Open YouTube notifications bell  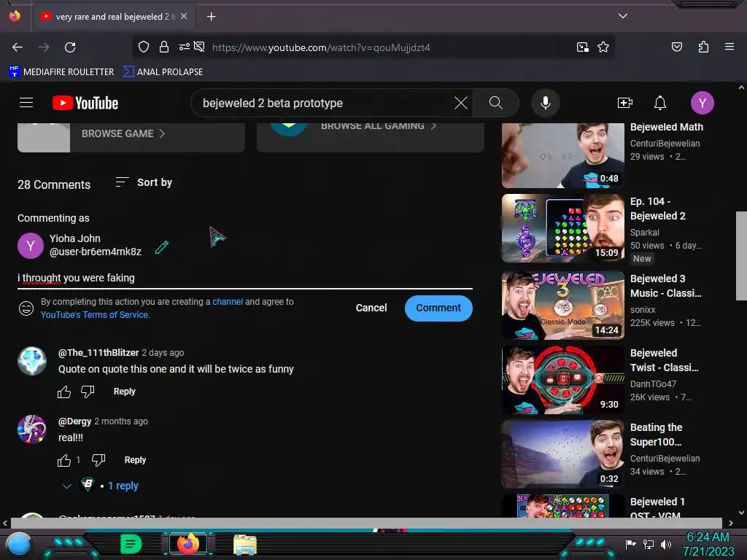[659, 103]
